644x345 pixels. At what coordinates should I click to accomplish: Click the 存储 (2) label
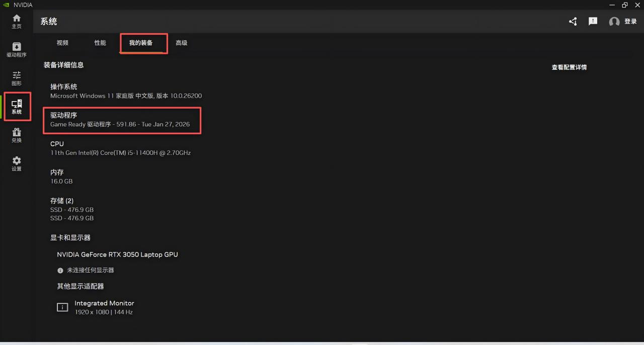pos(62,201)
